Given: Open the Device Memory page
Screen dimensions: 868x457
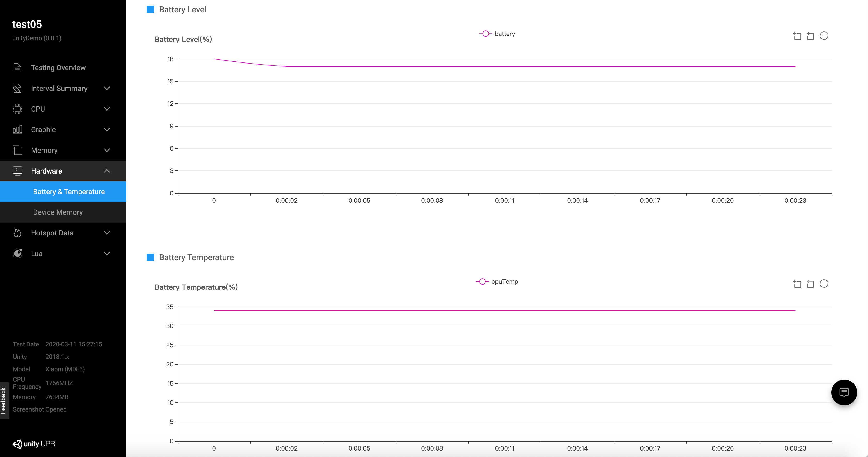Looking at the screenshot, I should [x=58, y=212].
